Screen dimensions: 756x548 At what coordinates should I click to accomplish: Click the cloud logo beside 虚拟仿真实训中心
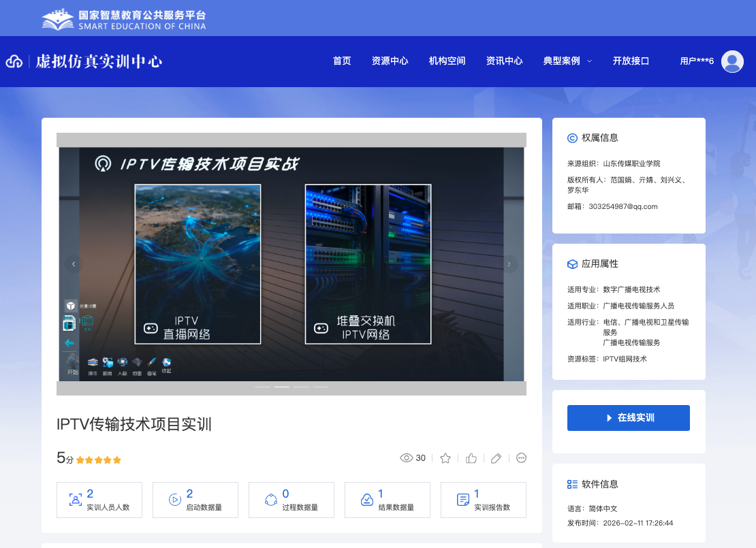(14, 62)
